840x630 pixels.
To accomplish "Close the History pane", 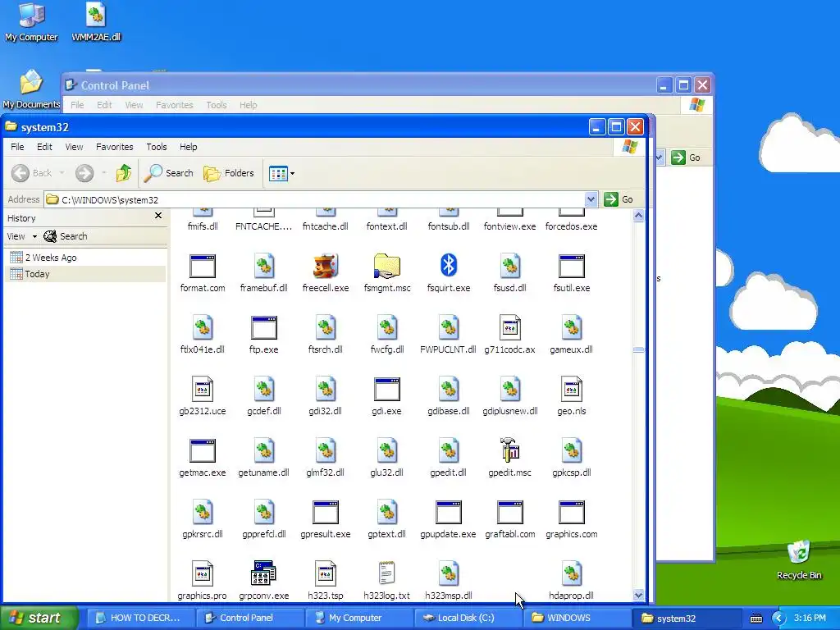I will pyautogui.click(x=158, y=216).
